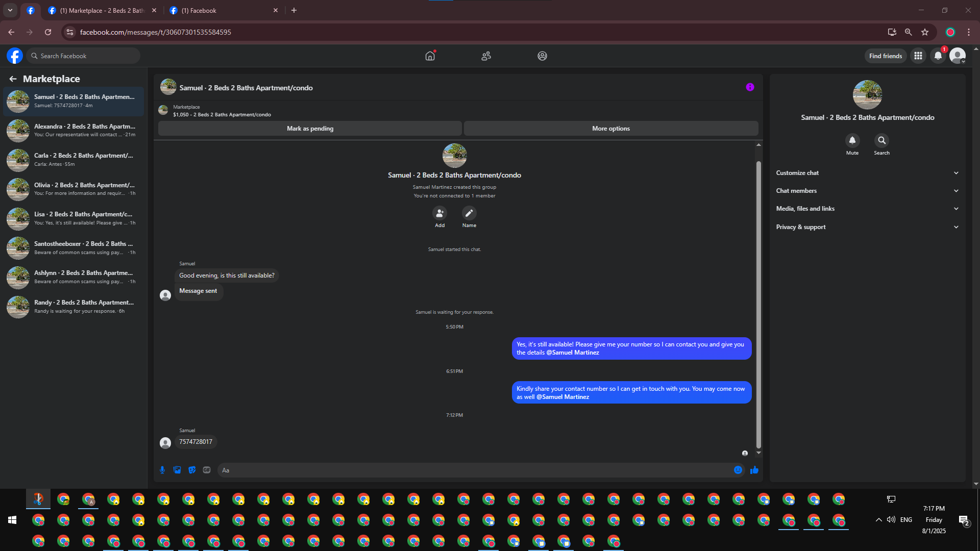This screenshot has height=551, width=980.
Task: Mute this Samuel conversation
Action: (x=852, y=140)
